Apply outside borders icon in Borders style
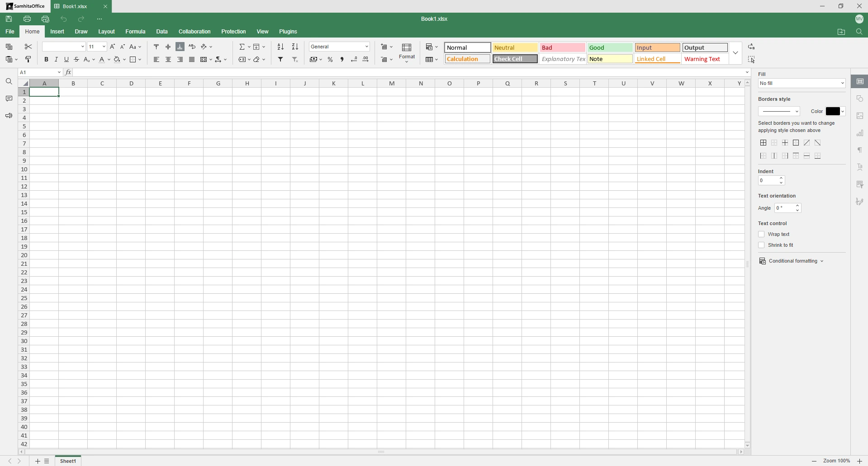Viewport: 868px width, 466px height. (796, 143)
